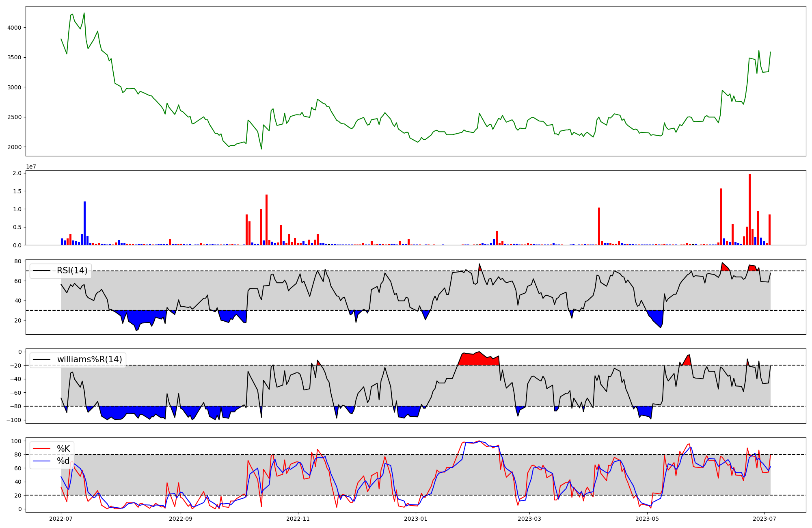
Task: Click the 2023-01 x-axis date label
Action: 416,519
